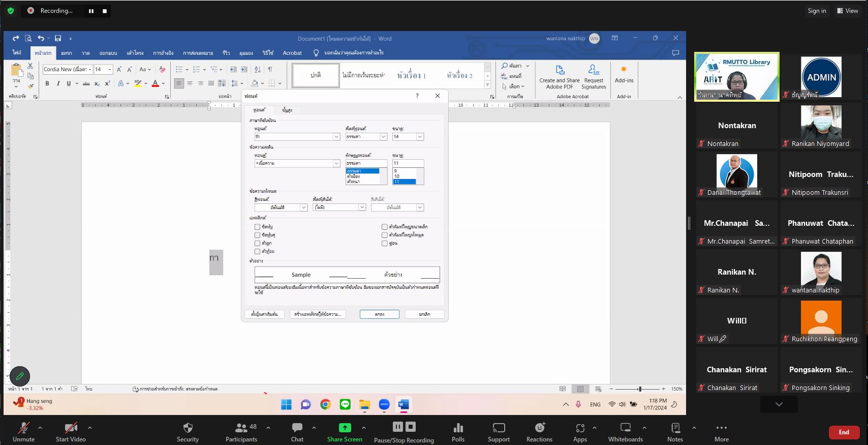Click the LINE app icon on the taskbar
This screenshot has width=868, height=445.
click(345, 404)
